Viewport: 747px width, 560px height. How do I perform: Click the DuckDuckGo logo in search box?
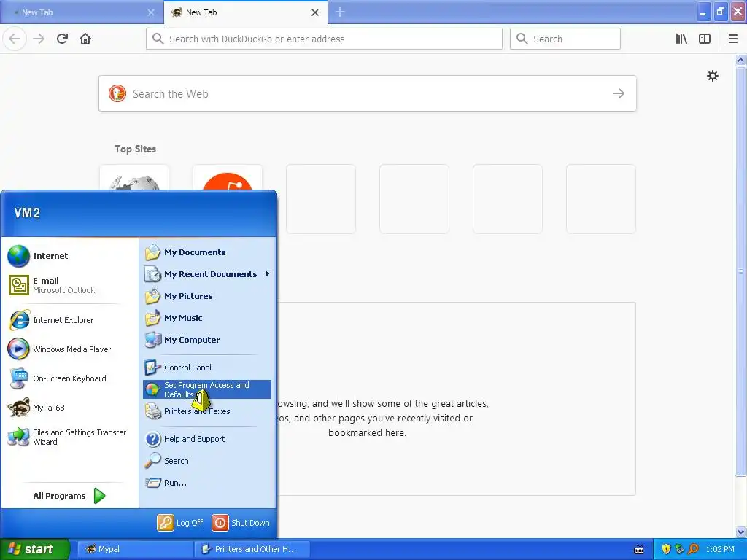(x=117, y=93)
